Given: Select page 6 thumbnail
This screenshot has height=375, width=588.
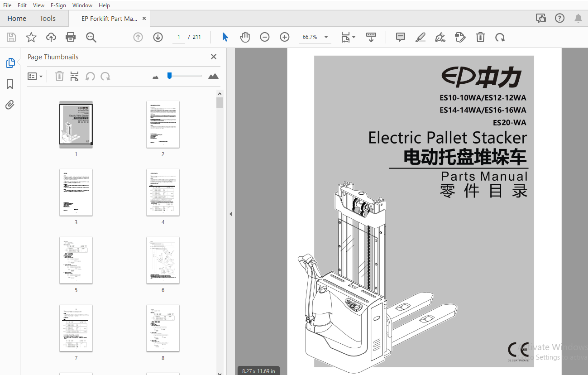Looking at the screenshot, I should tap(163, 260).
